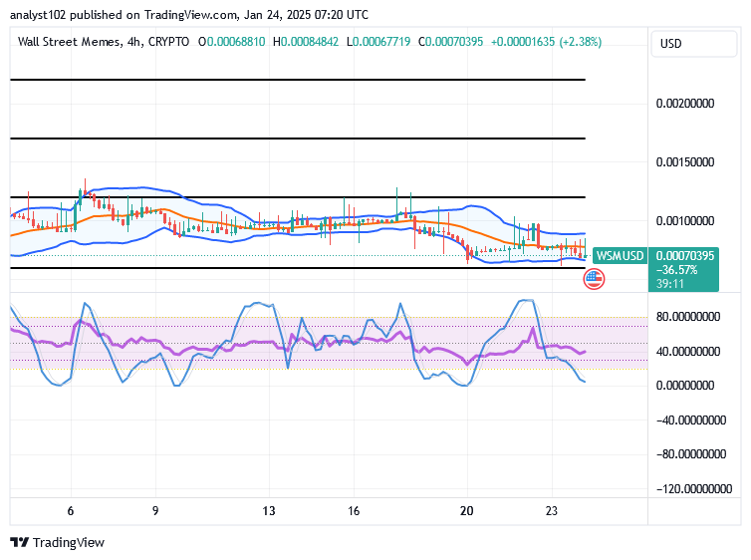The height and width of the screenshot is (560, 751).
Task: Click the countdown timer 39:11
Action: 669,284
